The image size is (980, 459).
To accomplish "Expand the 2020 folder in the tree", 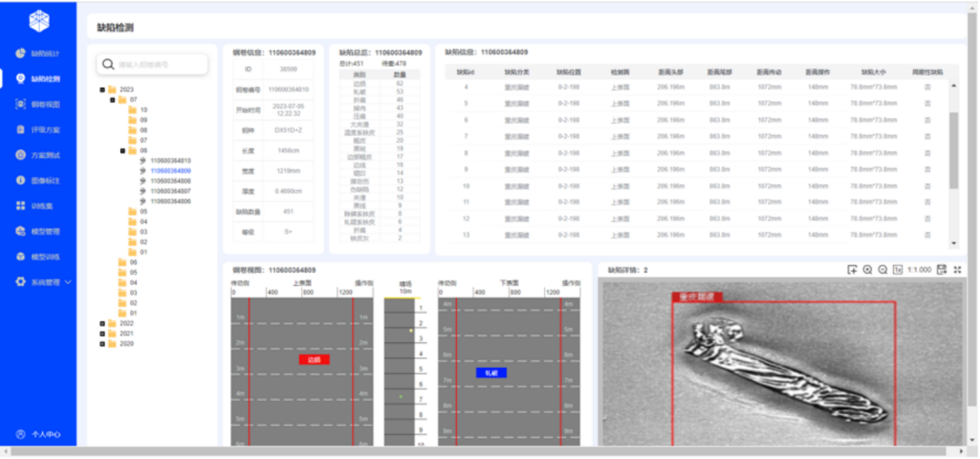I will pos(102,343).
